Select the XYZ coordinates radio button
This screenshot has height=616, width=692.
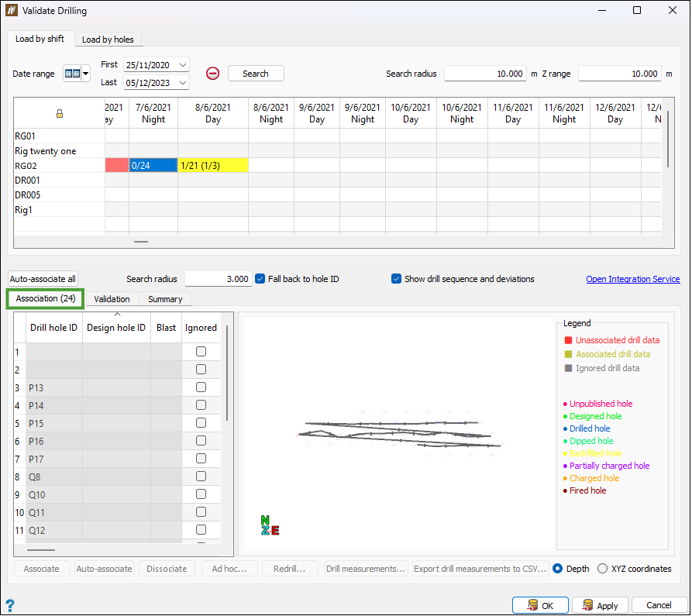[x=603, y=569]
